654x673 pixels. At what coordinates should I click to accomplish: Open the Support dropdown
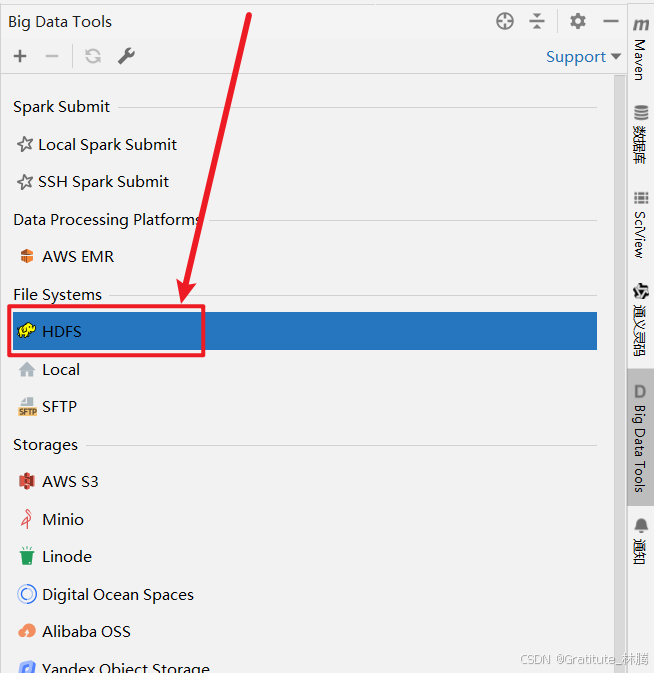click(x=583, y=57)
